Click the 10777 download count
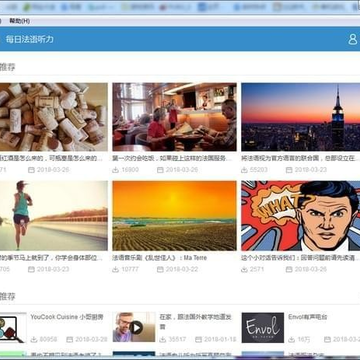Image resolution: width=360 pixels, height=360 pixels. pyautogui.click(x=130, y=269)
